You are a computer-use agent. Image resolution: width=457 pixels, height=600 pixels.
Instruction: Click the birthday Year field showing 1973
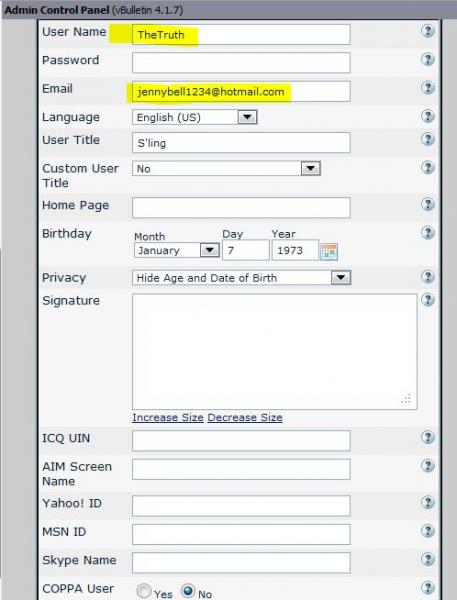tap(295, 250)
